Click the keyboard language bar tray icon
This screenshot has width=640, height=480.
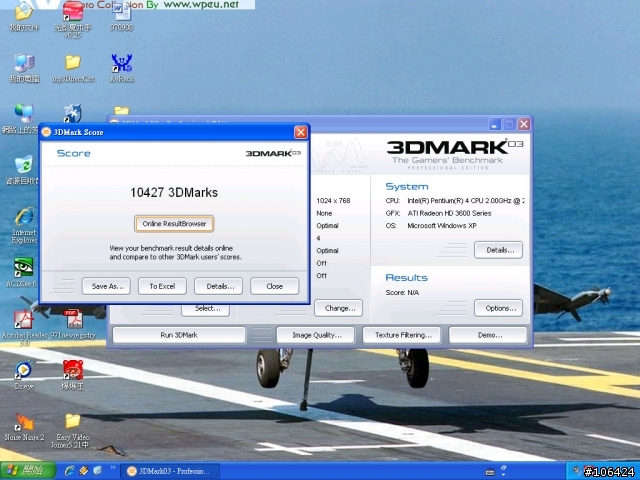pos(490,472)
